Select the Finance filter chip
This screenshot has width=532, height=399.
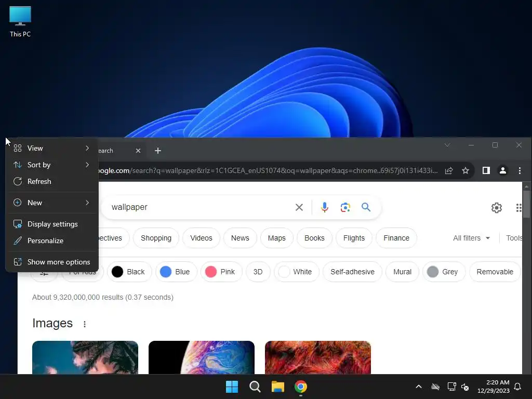[396, 238]
